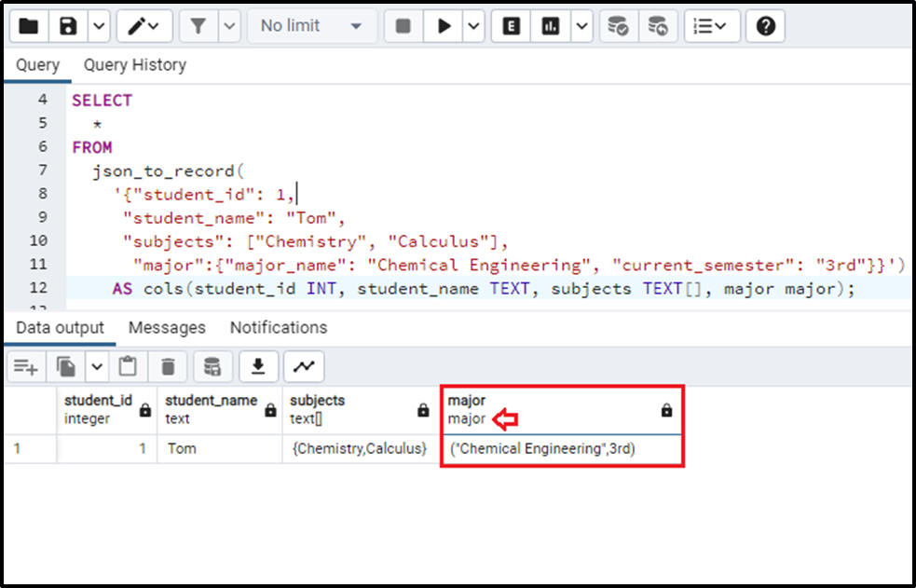Rollback the current transaction
This screenshot has width=916, height=588.
coord(659,25)
